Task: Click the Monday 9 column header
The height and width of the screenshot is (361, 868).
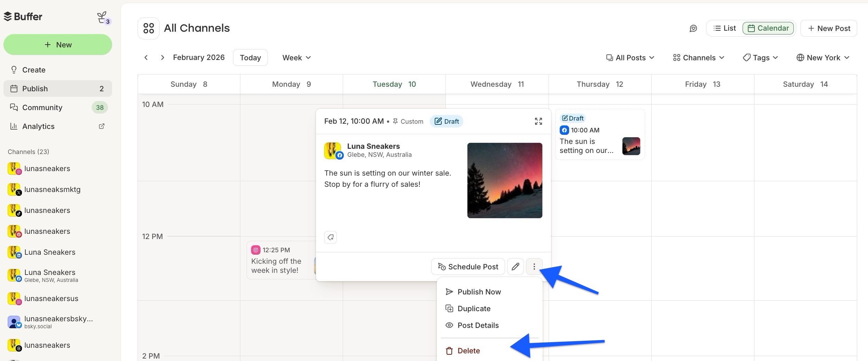Action: click(x=292, y=84)
